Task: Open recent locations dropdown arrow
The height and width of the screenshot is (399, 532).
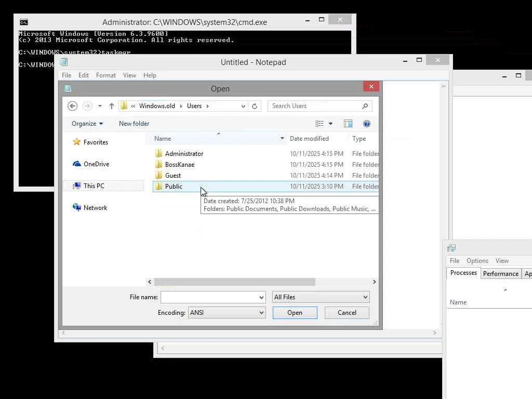Action: (100, 106)
